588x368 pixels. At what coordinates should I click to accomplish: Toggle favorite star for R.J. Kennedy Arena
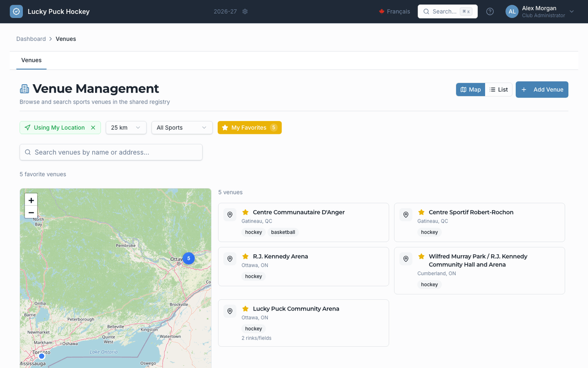pyautogui.click(x=245, y=256)
